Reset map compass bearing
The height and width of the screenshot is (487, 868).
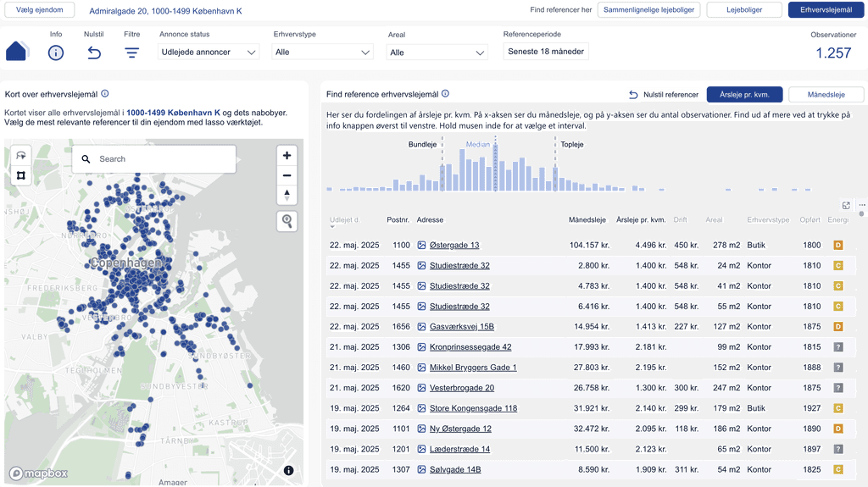point(287,195)
